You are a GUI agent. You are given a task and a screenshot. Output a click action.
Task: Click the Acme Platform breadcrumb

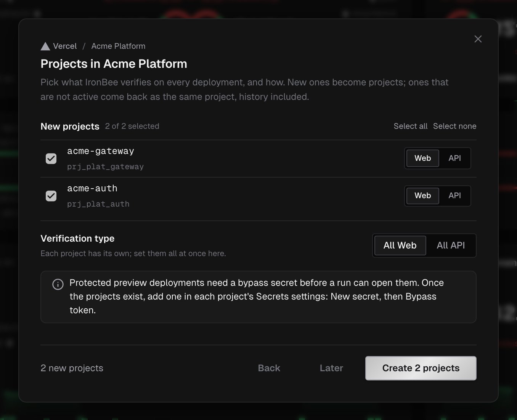pyautogui.click(x=118, y=46)
